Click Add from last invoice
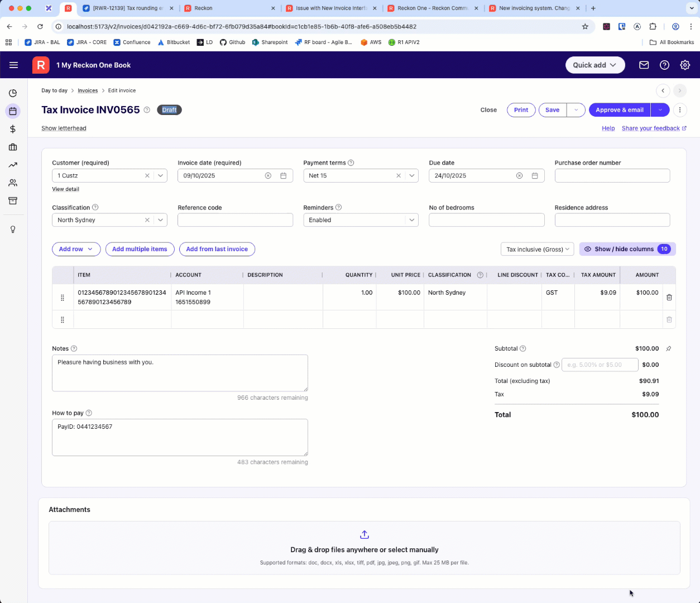This screenshot has width=700, height=603. [217, 249]
